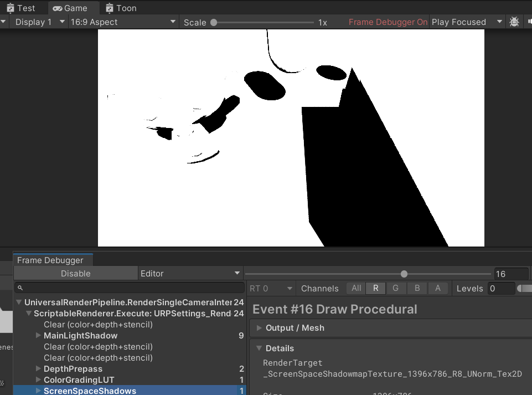
Task: Expand the MainLightShadow tree item
Action: [38, 336]
